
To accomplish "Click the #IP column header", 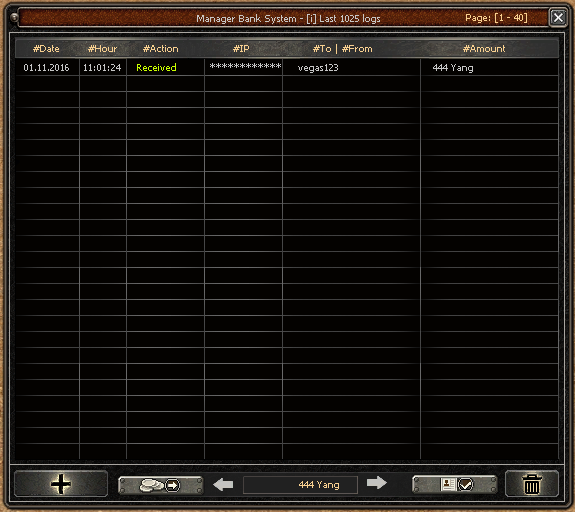I will point(241,49).
